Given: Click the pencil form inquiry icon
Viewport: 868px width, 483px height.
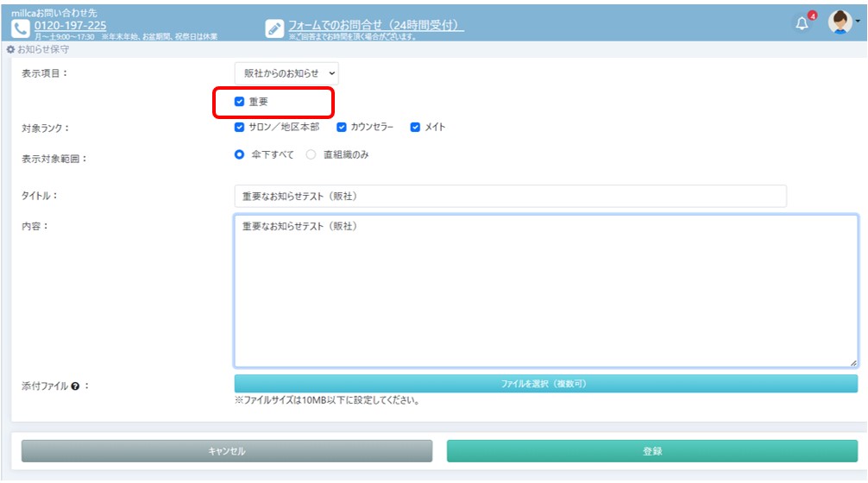Looking at the screenshot, I should pyautogui.click(x=274, y=28).
